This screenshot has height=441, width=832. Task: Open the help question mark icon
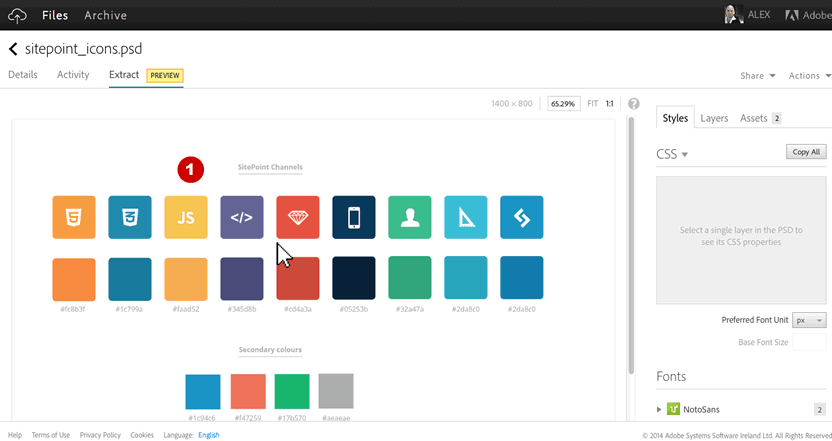(634, 103)
